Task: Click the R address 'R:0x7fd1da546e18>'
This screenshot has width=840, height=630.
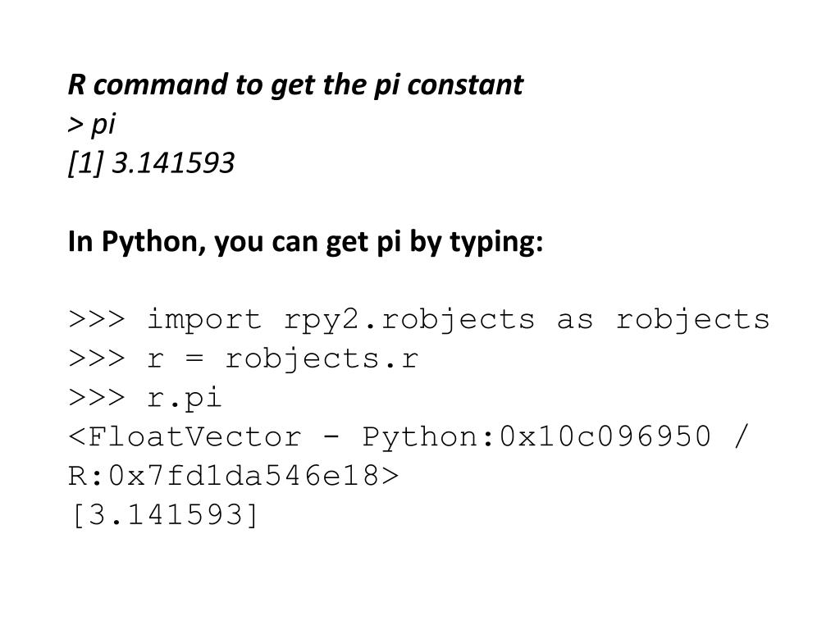Action: click(234, 476)
